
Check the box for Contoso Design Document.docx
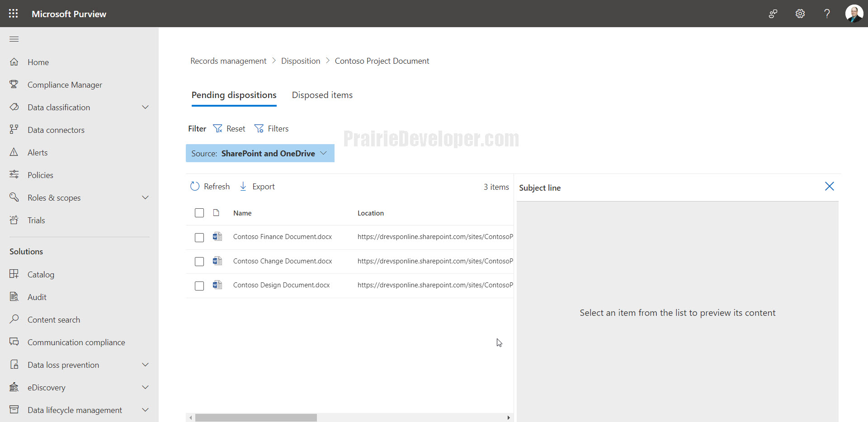tap(199, 286)
